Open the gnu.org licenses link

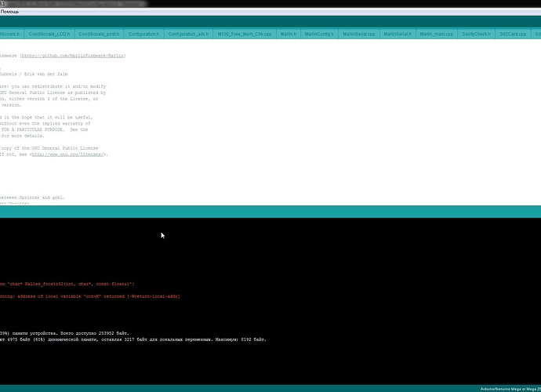pos(67,154)
